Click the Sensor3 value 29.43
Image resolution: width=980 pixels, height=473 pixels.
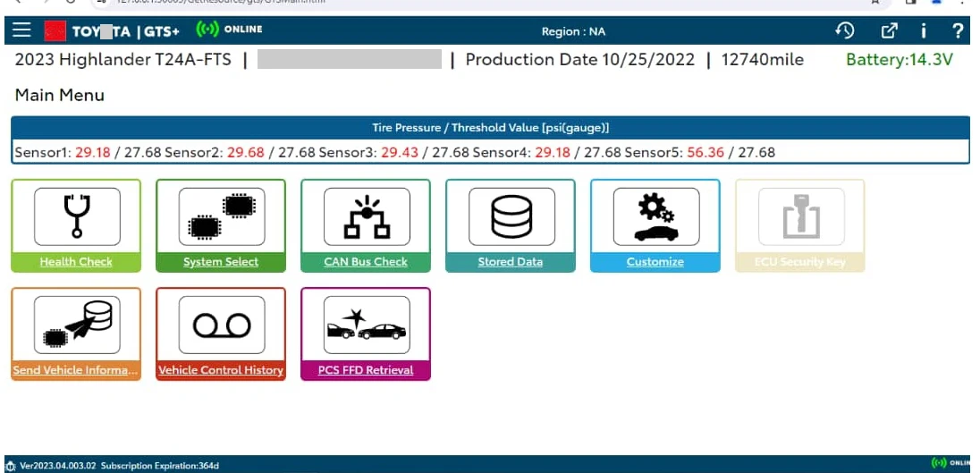point(400,153)
